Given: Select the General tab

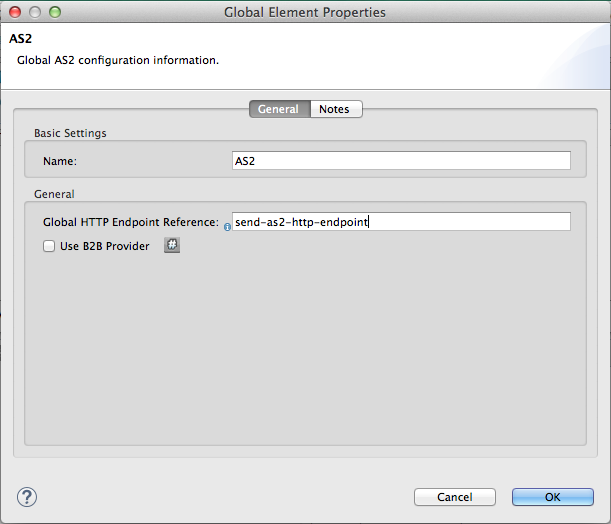Looking at the screenshot, I should click(278, 109).
